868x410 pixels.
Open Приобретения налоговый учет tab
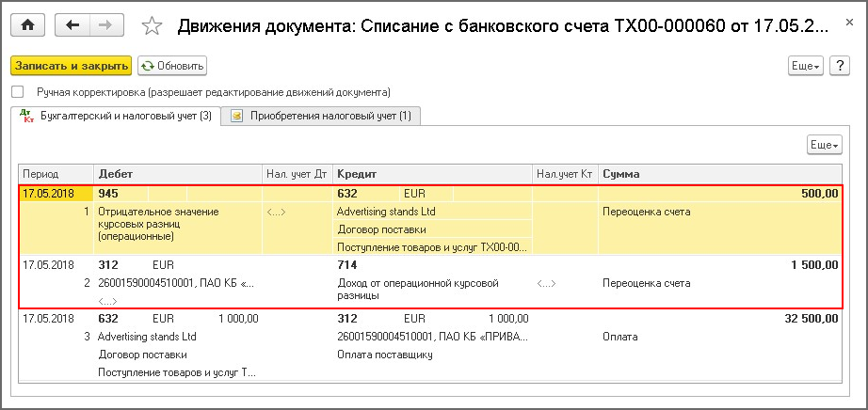tap(321, 116)
